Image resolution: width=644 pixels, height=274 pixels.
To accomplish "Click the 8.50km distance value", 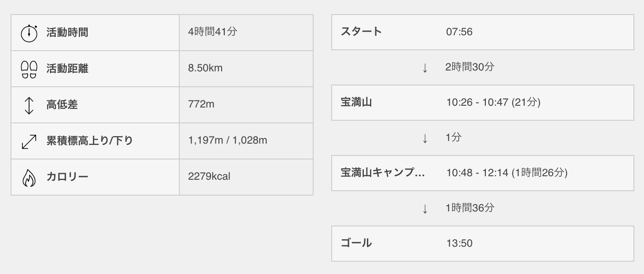I will [205, 68].
